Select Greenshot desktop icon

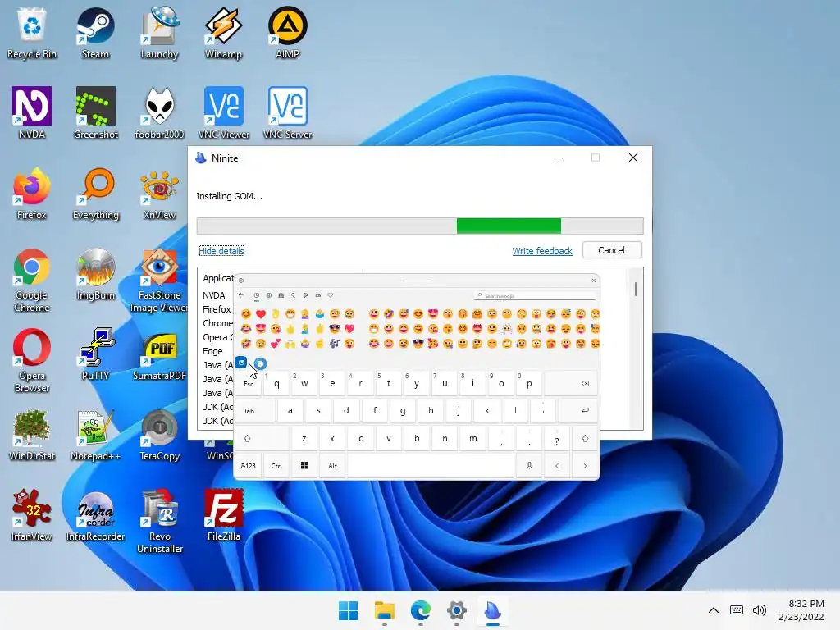click(x=95, y=113)
